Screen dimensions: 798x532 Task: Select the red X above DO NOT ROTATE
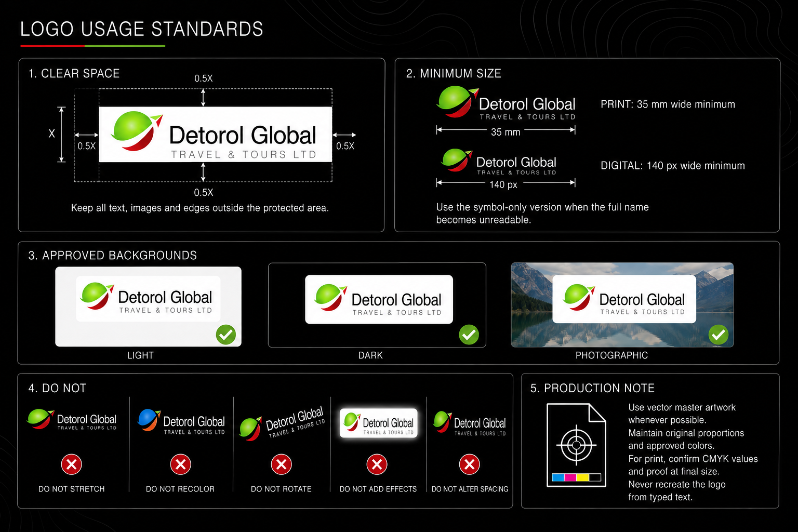pyautogui.click(x=282, y=464)
